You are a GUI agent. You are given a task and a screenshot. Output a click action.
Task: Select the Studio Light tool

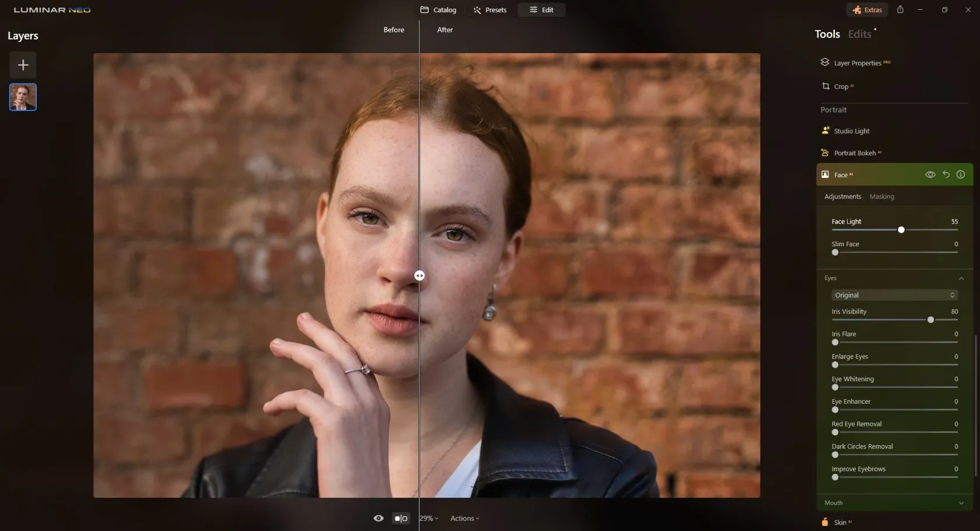[x=851, y=131]
